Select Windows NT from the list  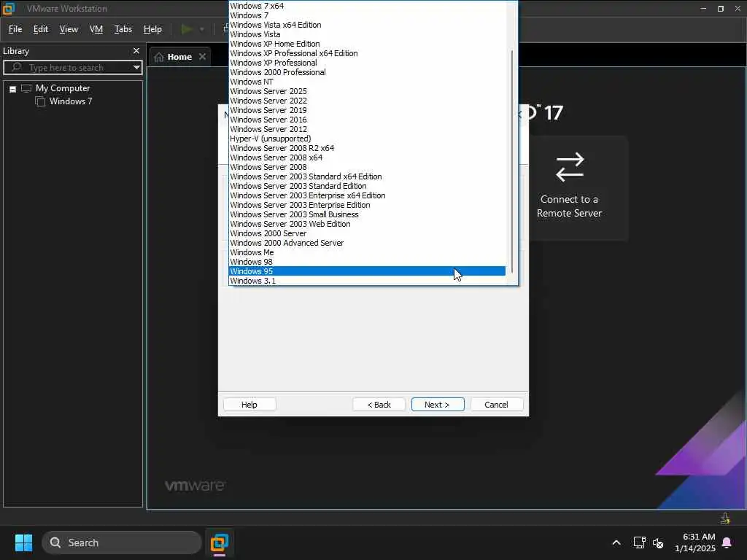(367, 82)
